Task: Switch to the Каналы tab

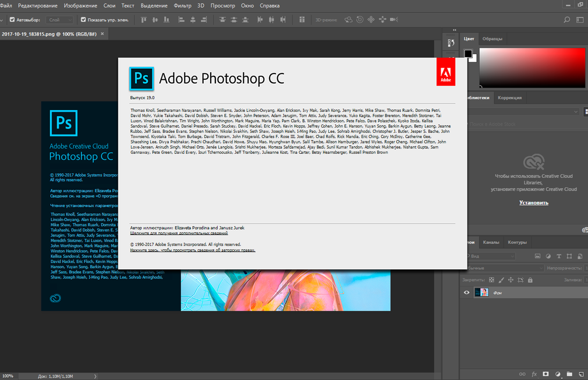Action: [491, 242]
